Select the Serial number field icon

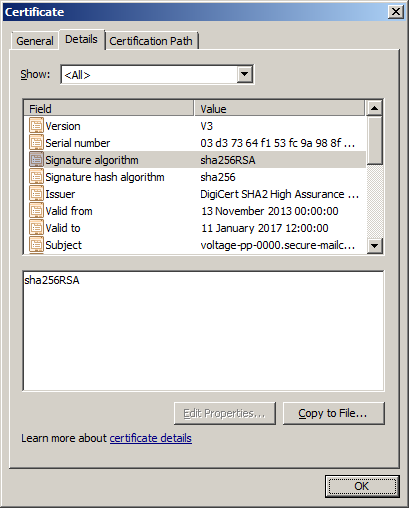pos(36,143)
